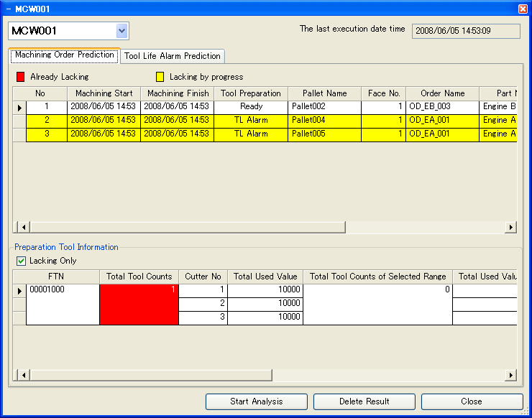Select the yellow row for Pallet004
The width and height of the screenshot is (532, 418).
click(x=272, y=121)
